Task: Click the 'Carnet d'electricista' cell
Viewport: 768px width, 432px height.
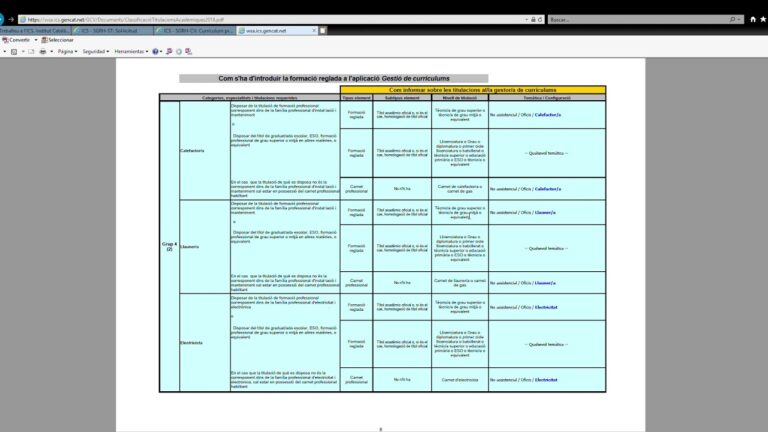Action: click(x=459, y=380)
